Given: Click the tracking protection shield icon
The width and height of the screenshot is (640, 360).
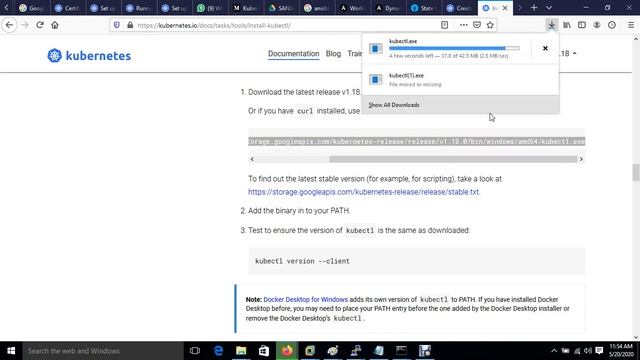Looking at the screenshot, I should (117, 25).
